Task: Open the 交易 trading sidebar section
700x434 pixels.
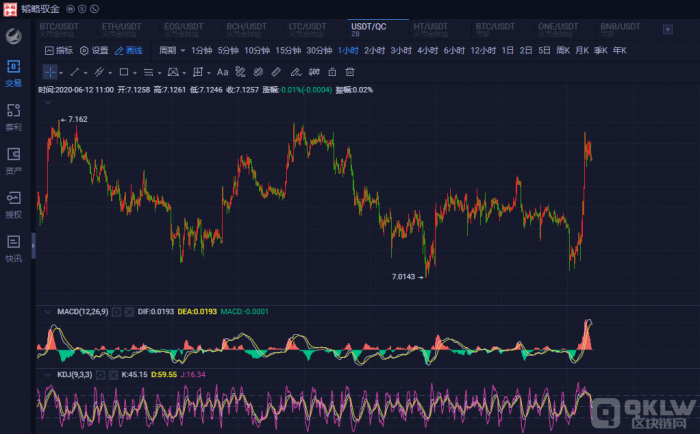Action: coord(13,74)
